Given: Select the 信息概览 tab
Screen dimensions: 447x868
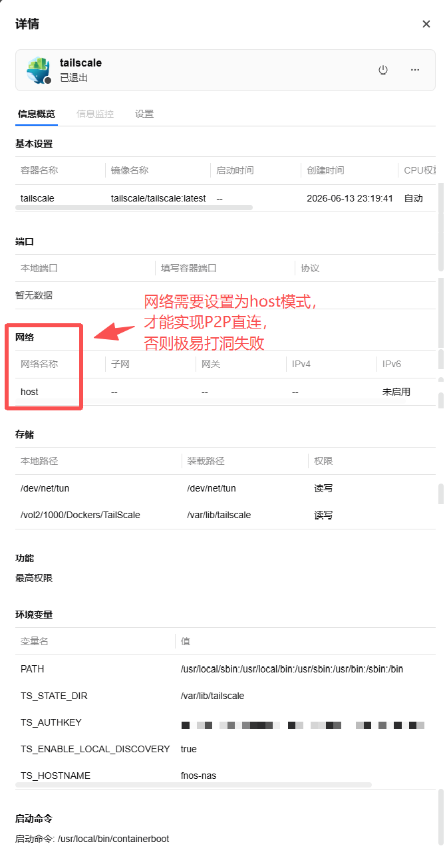Looking at the screenshot, I should click(x=37, y=114).
